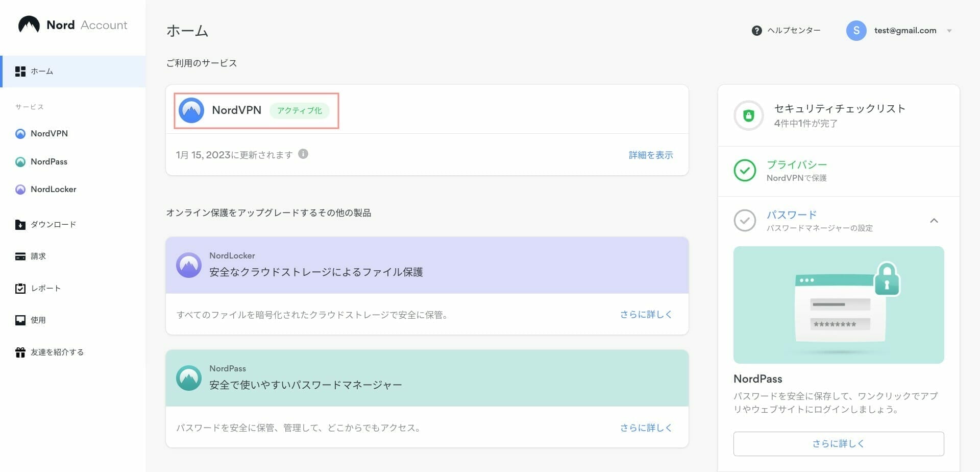This screenshot has width=980, height=472.
Task: Click the NordVPN service name text
Action: tap(236, 110)
